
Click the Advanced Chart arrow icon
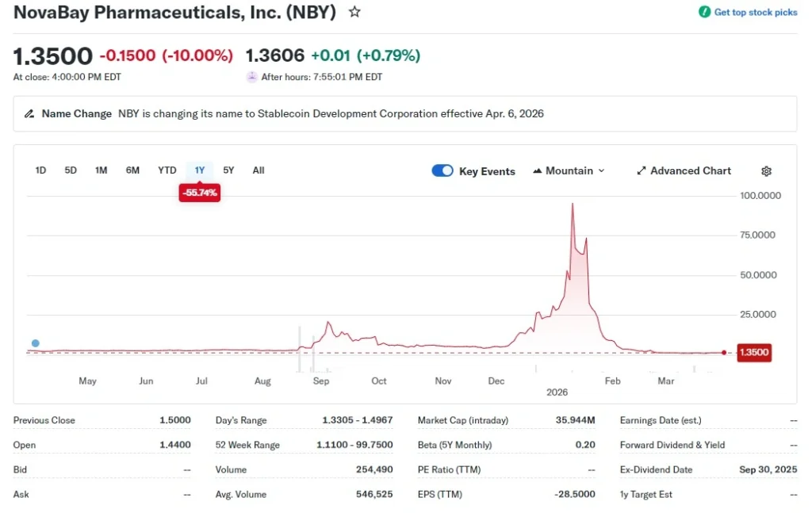point(641,170)
